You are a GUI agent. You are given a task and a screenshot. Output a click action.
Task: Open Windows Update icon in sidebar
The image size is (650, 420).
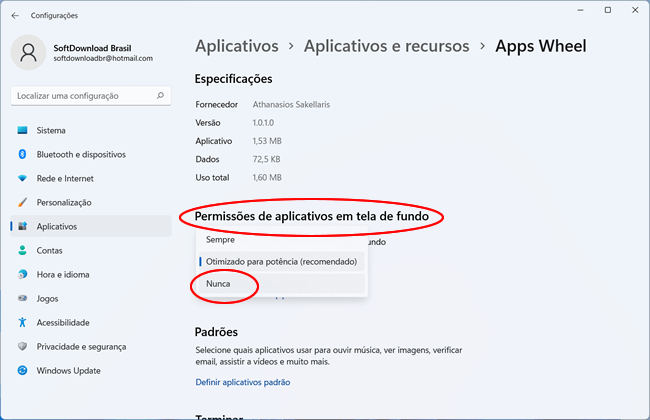[x=22, y=370]
